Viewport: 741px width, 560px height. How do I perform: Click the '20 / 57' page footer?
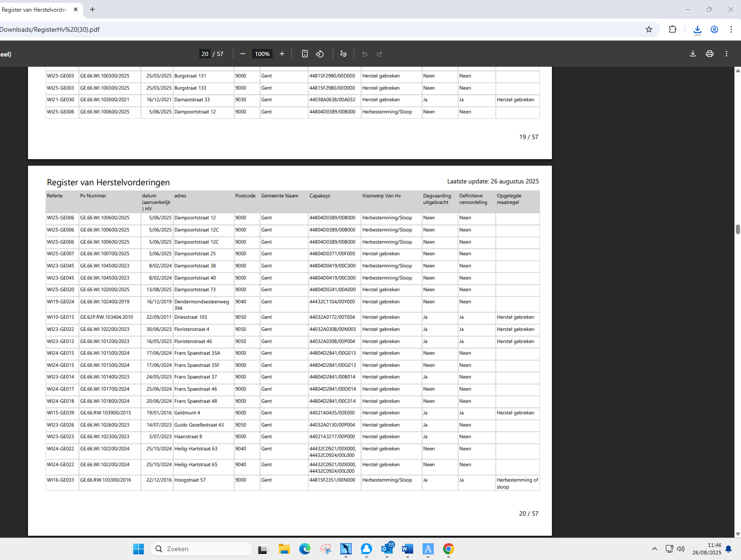(529, 514)
